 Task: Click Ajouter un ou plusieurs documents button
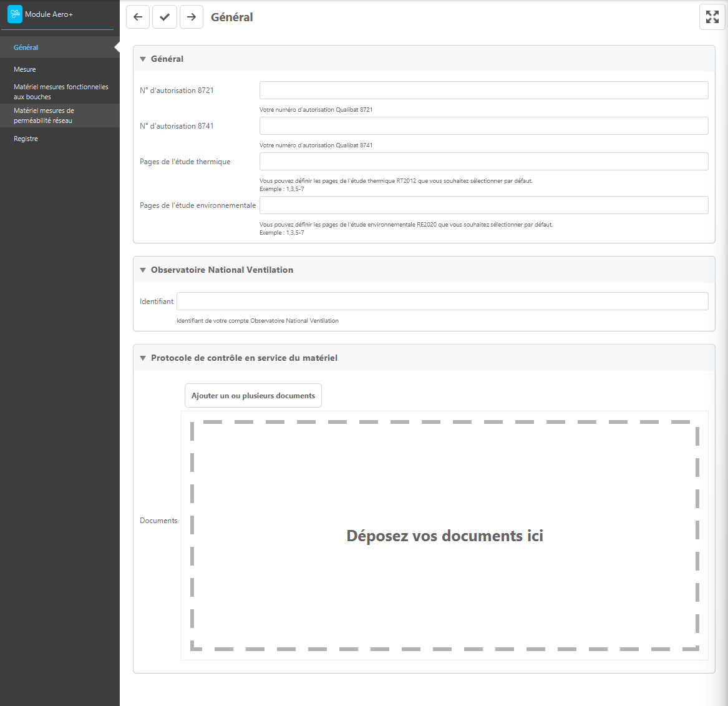[253, 396]
